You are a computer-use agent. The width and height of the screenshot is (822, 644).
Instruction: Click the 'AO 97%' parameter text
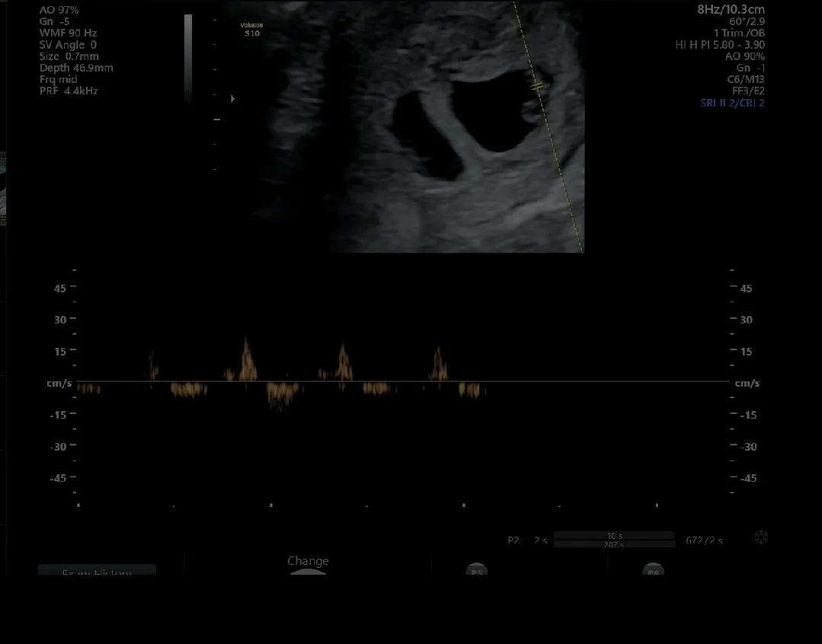(x=59, y=10)
